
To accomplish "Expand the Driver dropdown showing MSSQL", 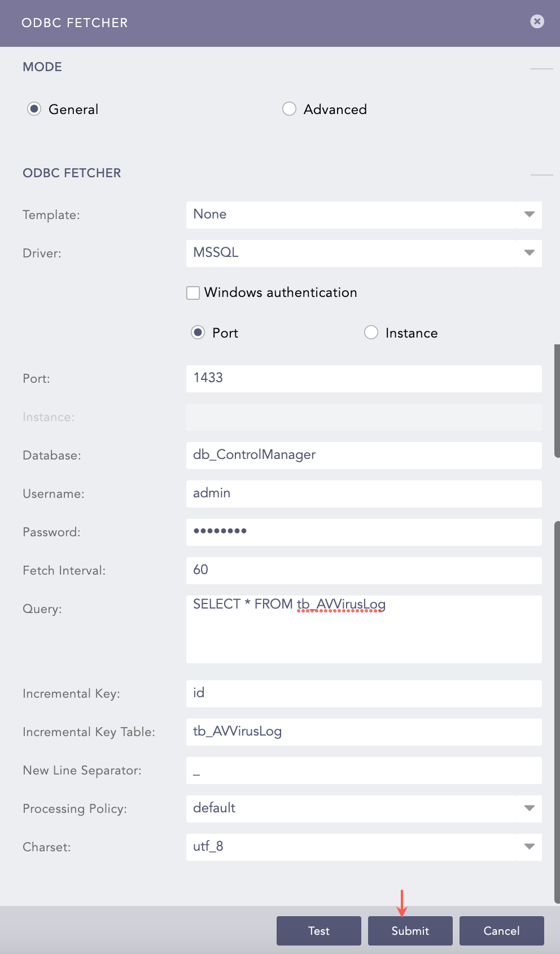I will coord(364,253).
